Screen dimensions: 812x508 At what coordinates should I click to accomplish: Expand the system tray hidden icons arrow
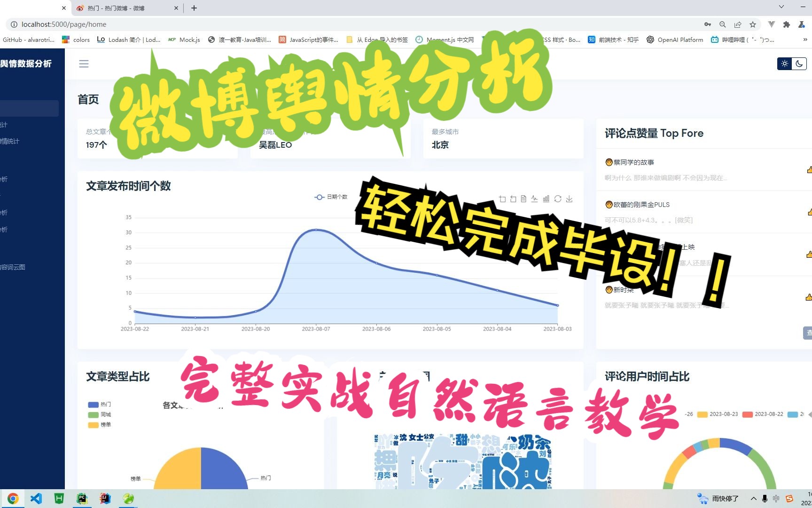coord(754,499)
